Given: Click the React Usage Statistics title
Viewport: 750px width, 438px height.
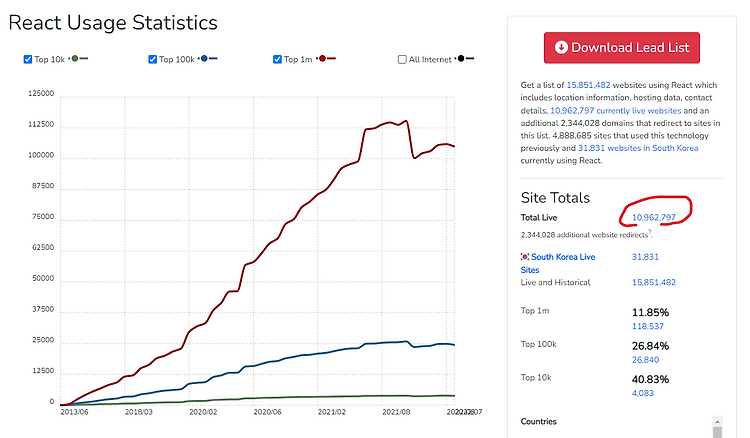Looking at the screenshot, I should [x=113, y=23].
